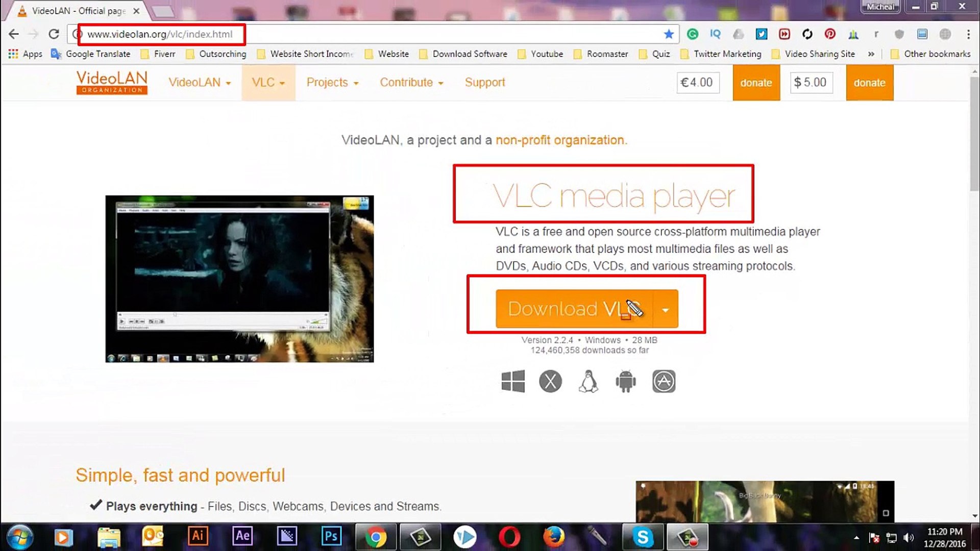The width and height of the screenshot is (980, 551).
Task: Open Adobe Photoshop from the taskbar
Action: (x=331, y=537)
